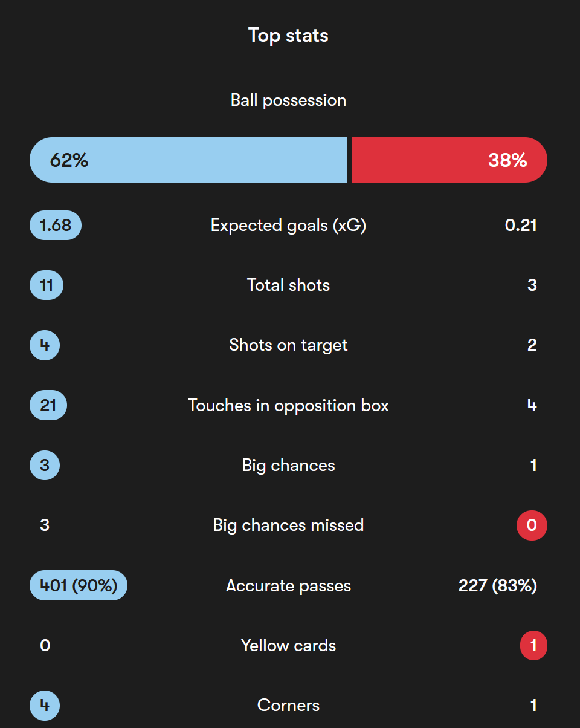Click the blue corners 4 badge
This screenshot has height=728, width=580.
click(45, 706)
